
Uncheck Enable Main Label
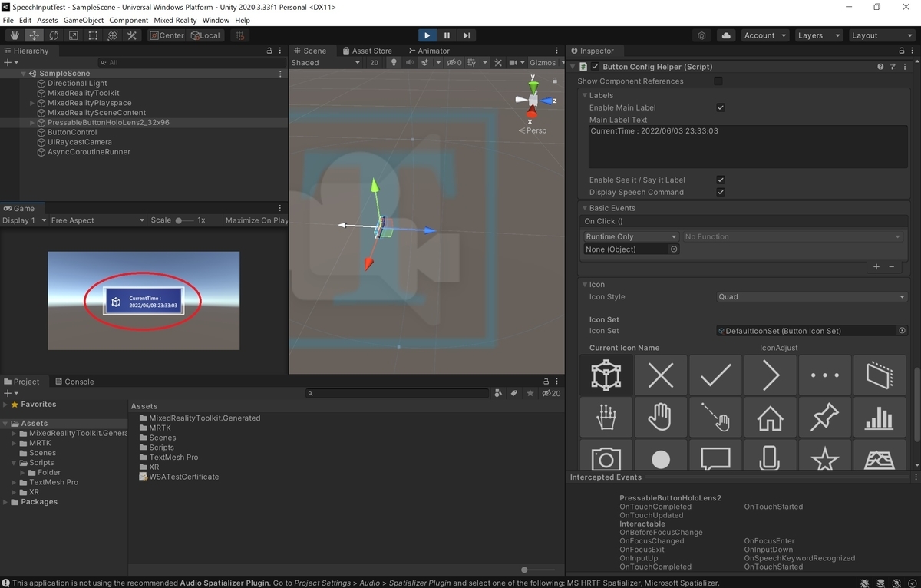[720, 108]
